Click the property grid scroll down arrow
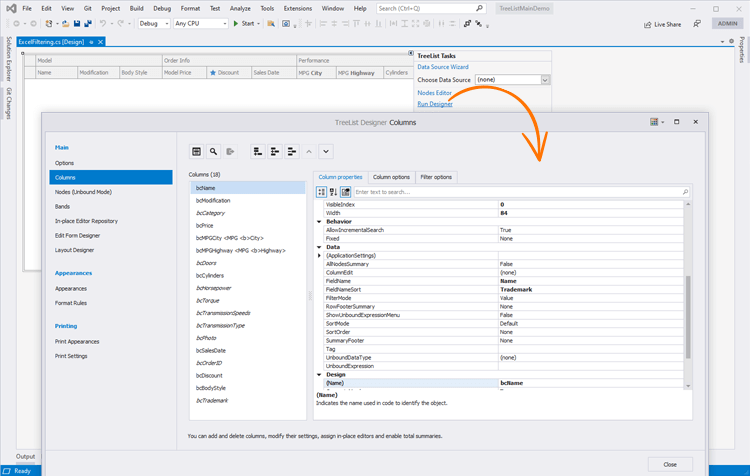 point(688,386)
